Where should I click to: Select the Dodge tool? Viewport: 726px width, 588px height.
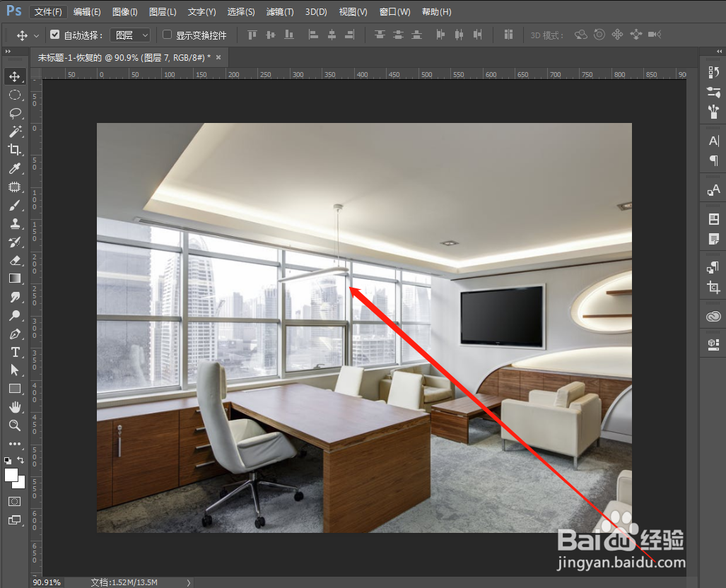15,315
